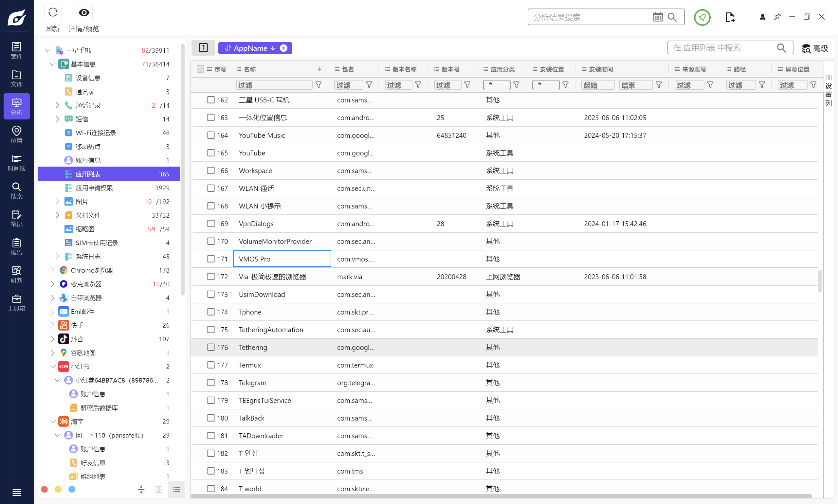Image resolution: width=838 pixels, height=504 pixels.
Task: Click the yellow color tag dot
Action: tap(58, 489)
